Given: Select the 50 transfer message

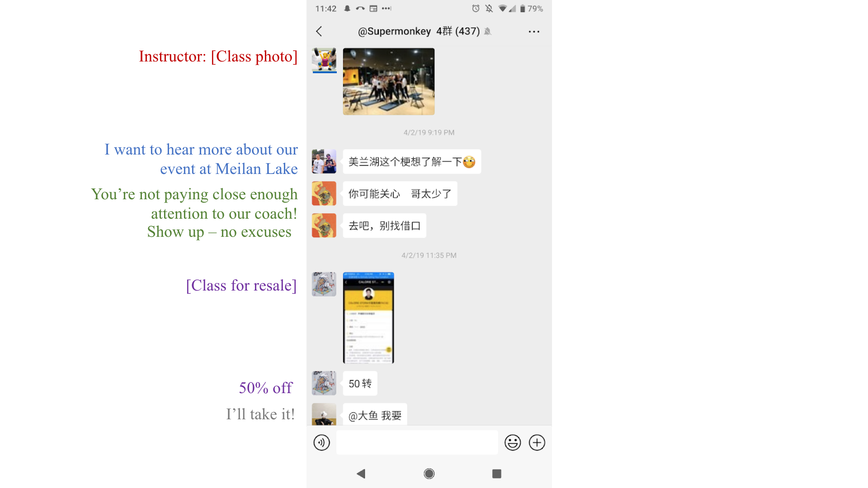Looking at the screenshot, I should pyautogui.click(x=361, y=383).
